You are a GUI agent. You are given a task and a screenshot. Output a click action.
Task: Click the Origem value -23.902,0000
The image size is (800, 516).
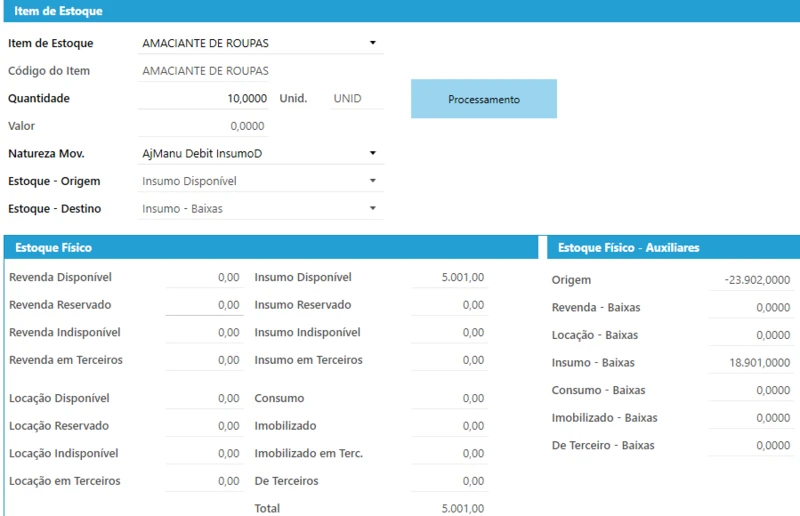(751, 280)
